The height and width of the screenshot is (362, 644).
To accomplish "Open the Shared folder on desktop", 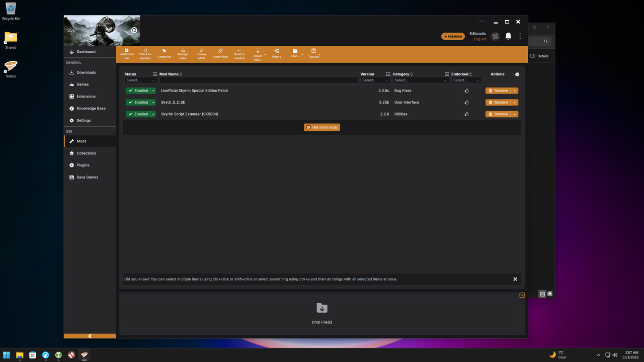I will pos(11,40).
